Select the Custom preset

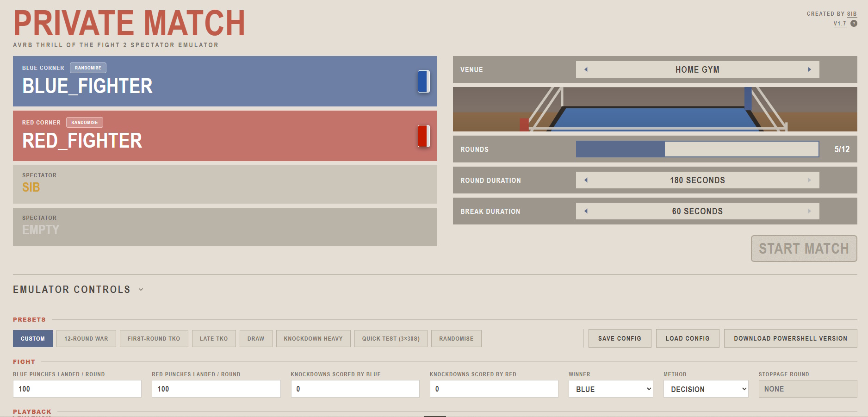tap(33, 339)
